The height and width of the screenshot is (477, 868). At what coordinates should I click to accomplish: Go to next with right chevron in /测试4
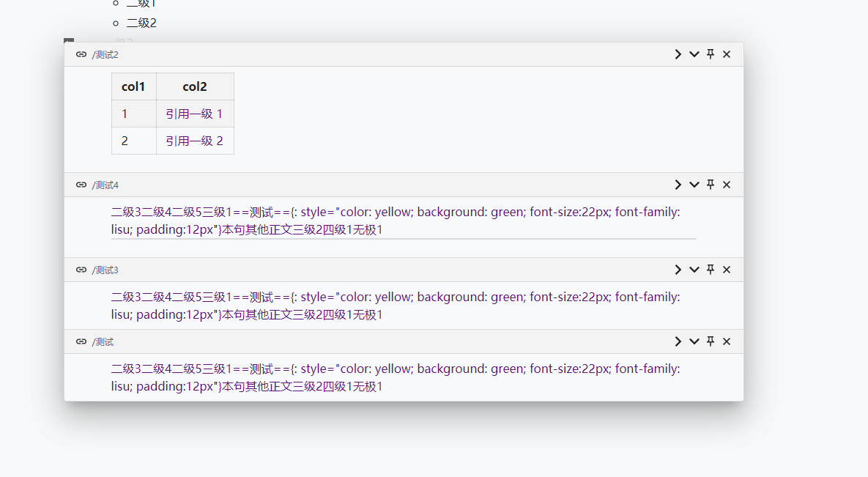coord(678,185)
